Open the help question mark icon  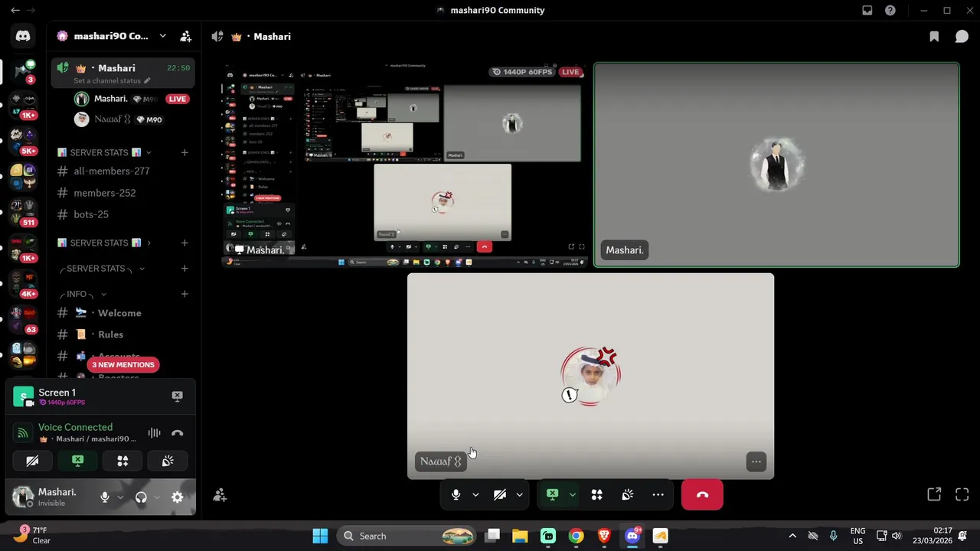[x=890, y=10]
